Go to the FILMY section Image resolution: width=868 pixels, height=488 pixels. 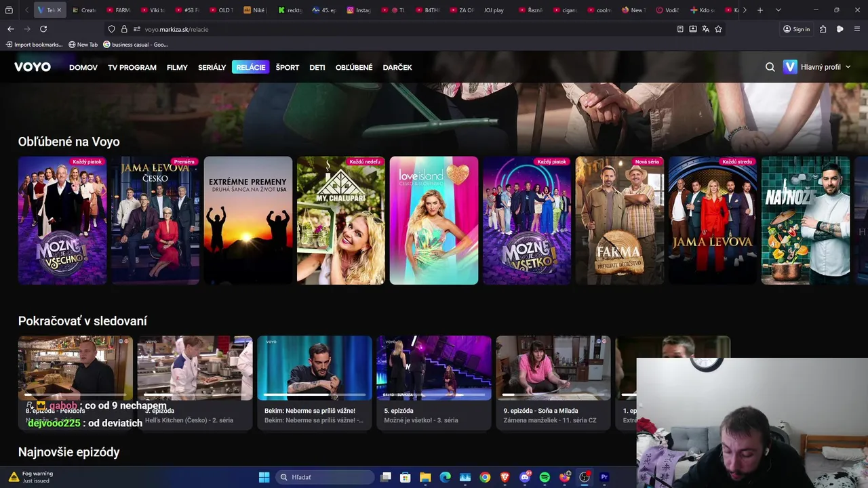click(x=177, y=68)
